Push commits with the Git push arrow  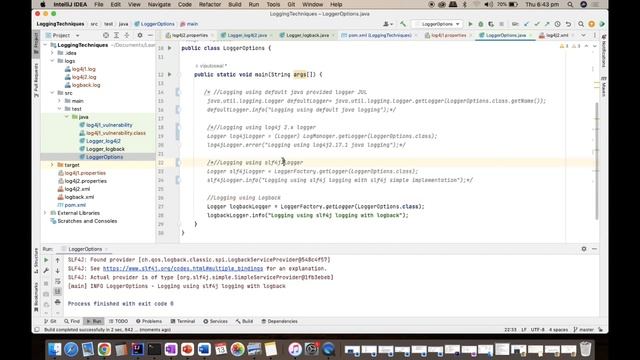click(547, 24)
